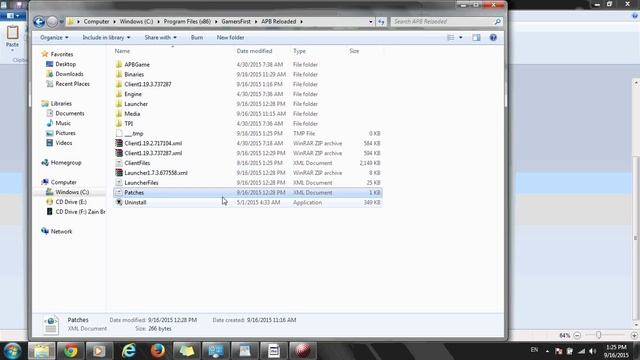640x360 pixels.
Task: Select the ClientFiles XML document icon
Action: (x=119, y=163)
